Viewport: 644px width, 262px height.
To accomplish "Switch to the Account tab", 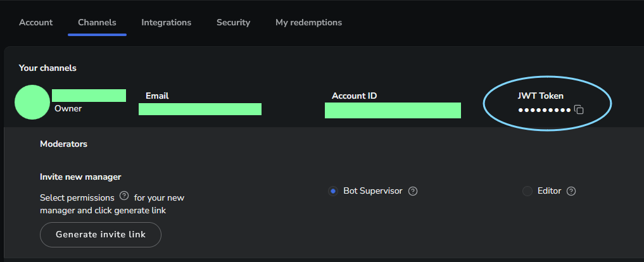I will (35, 23).
